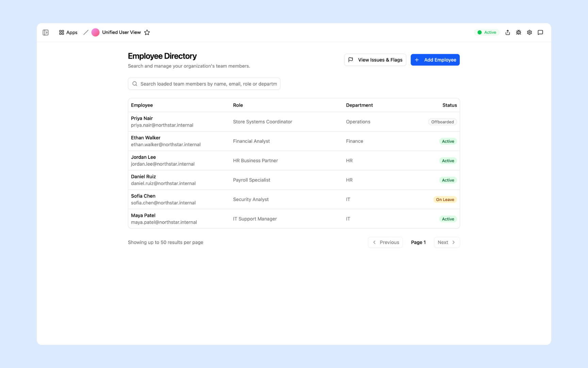The image size is (588, 368).
Task: Click the Offboarded status badge
Action: click(442, 122)
